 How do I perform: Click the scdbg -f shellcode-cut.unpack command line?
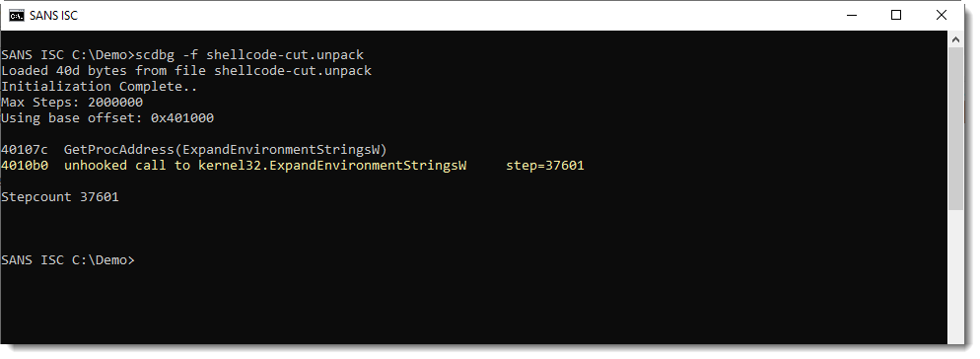tap(182, 54)
